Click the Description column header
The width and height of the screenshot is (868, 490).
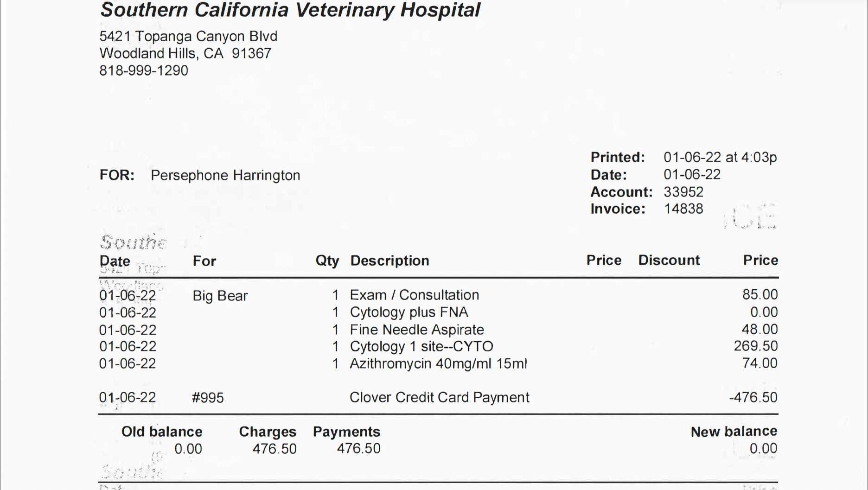coord(389,261)
